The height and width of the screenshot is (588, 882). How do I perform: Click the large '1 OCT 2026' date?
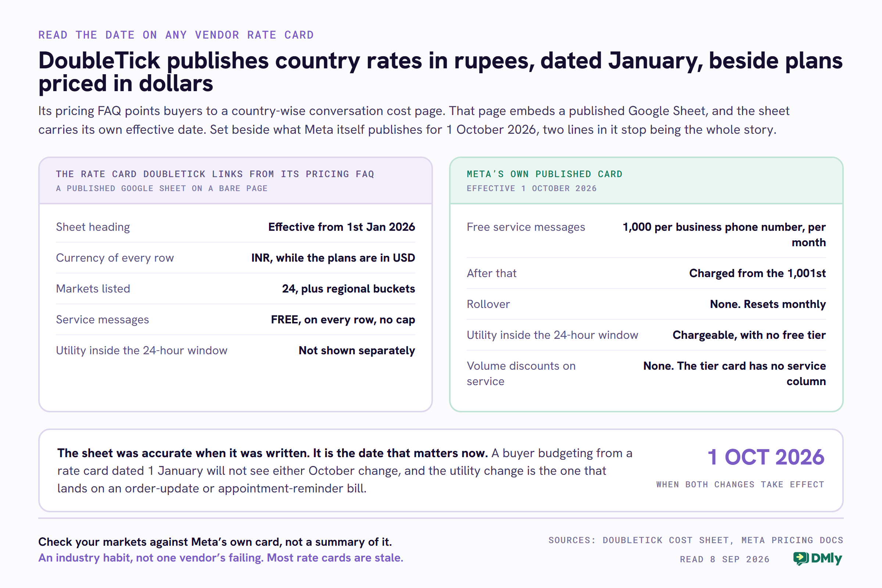point(766,457)
